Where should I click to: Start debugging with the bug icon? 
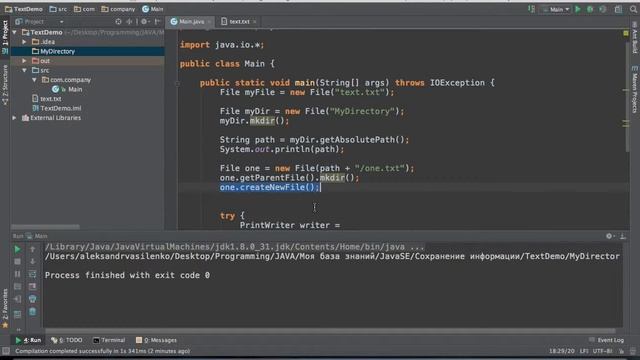pos(590,9)
